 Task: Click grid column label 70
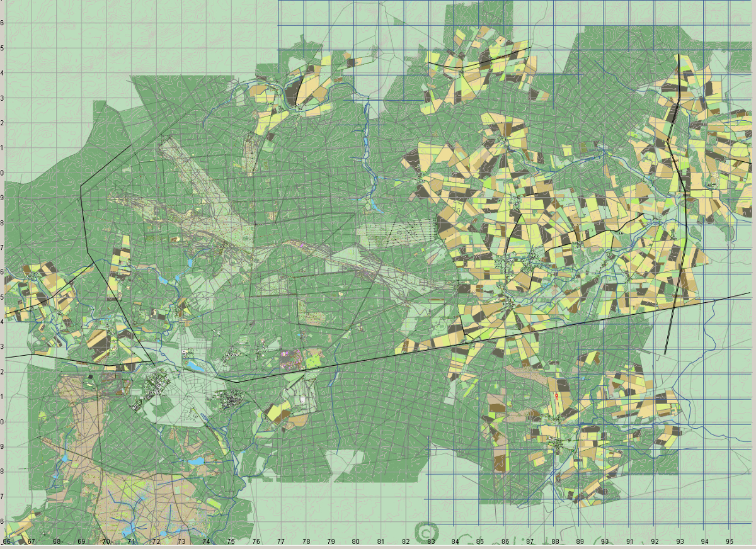click(x=106, y=541)
